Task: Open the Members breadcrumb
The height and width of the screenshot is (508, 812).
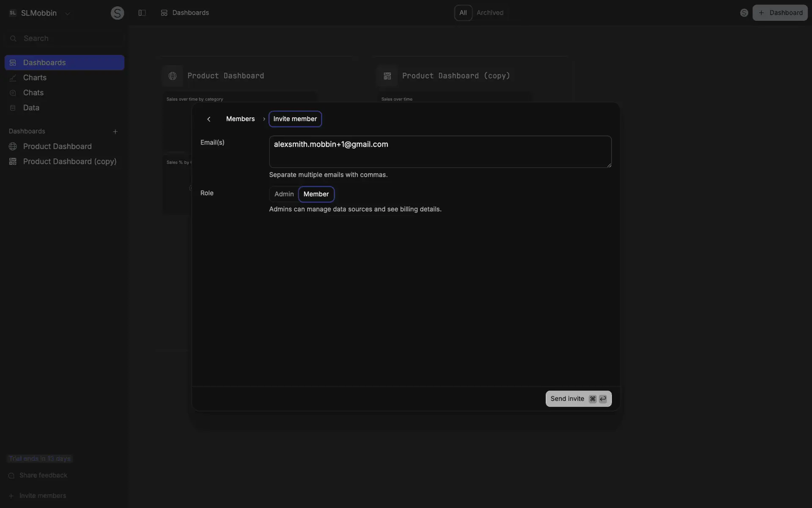Action: point(240,119)
